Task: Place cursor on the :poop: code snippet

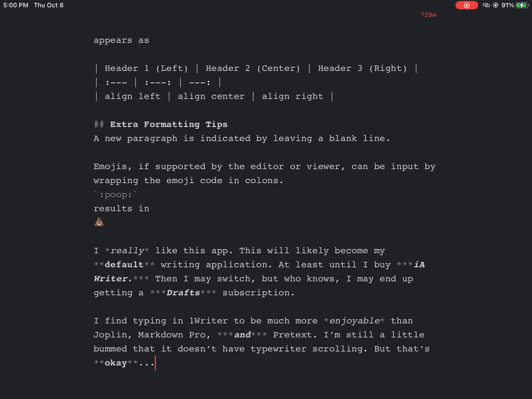Action: tap(115, 194)
